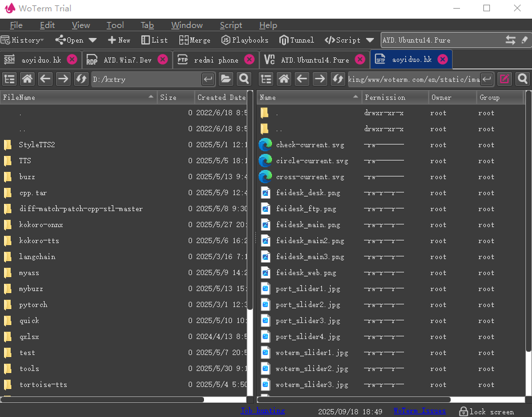Toggle the tree view in left pane
The image size is (532, 417).
[x=9, y=79]
